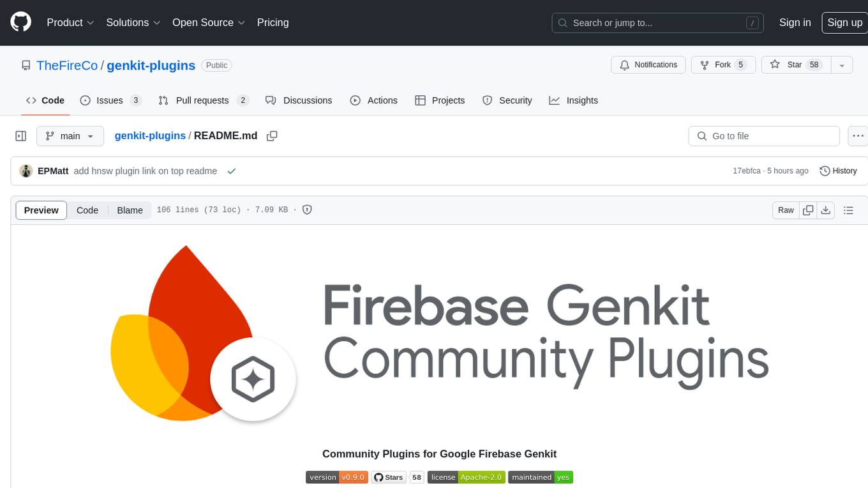Open the TheFireCo owner profile
The image size is (868, 488).
pos(67,65)
